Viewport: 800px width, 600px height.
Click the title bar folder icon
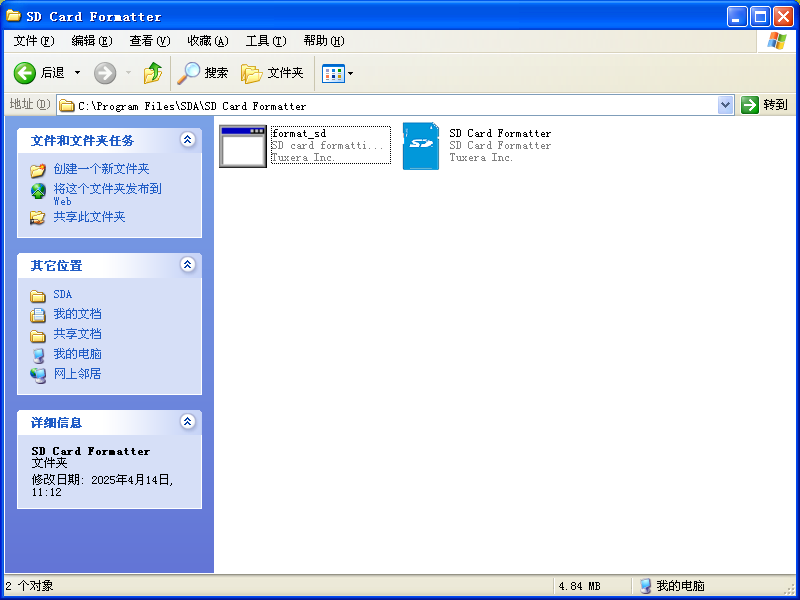pyautogui.click(x=13, y=16)
